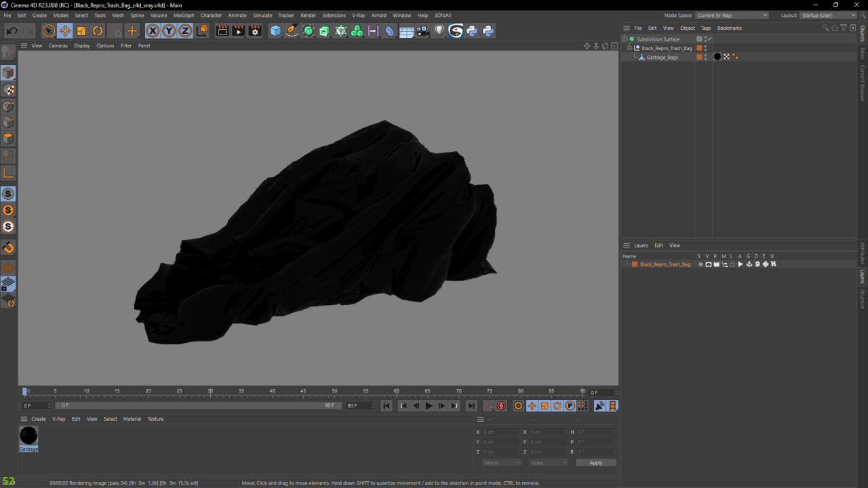Open the MoGraph menu

click(x=184, y=15)
